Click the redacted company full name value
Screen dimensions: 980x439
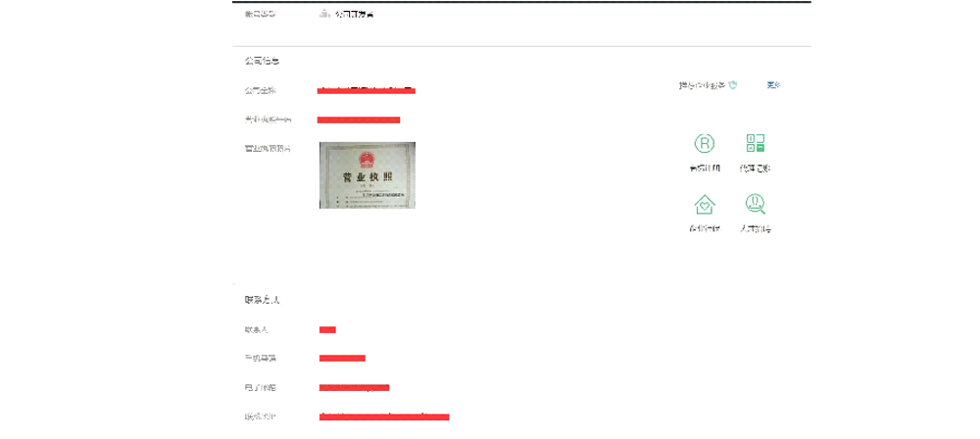[x=367, y=90]
